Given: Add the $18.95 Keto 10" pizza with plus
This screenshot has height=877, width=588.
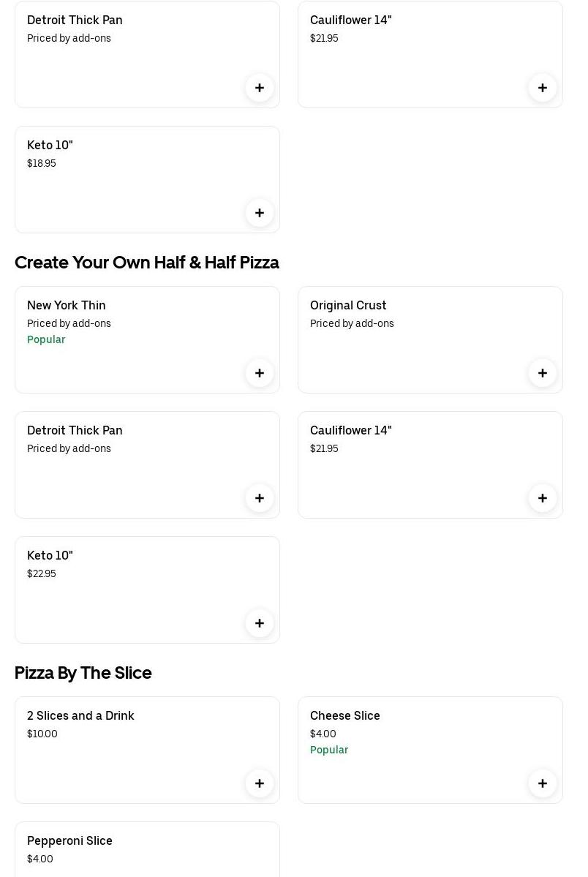Looking at the screenshot, I should point(260,213).
